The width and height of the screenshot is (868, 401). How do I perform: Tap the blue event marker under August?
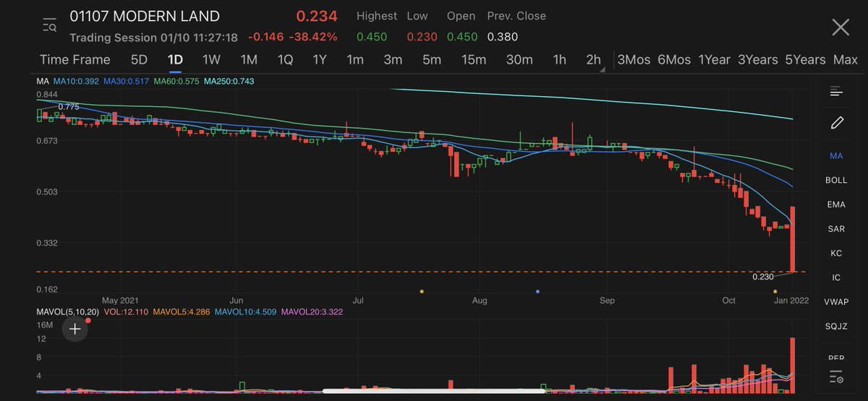[x=537, y=291]
